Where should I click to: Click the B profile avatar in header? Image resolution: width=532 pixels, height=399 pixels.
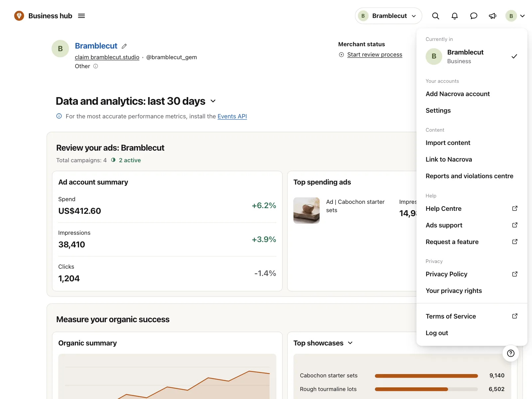tap(511, 16)
